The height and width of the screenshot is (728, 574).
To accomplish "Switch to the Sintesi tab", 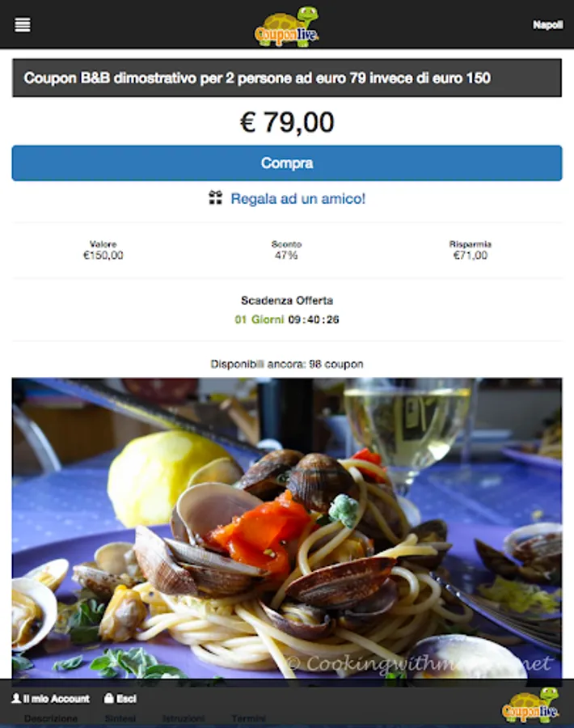I will pyautogui.click(x=120, y=718).
